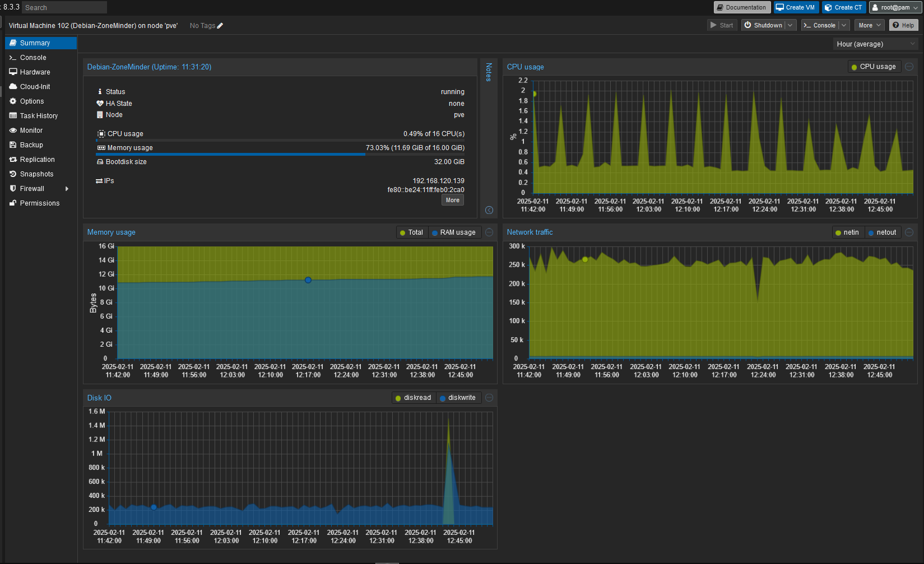Image resolution: width=924 pixels, height=564 pixels.
Task: Go to Cloud-Init settings
Action: (41, 87)
